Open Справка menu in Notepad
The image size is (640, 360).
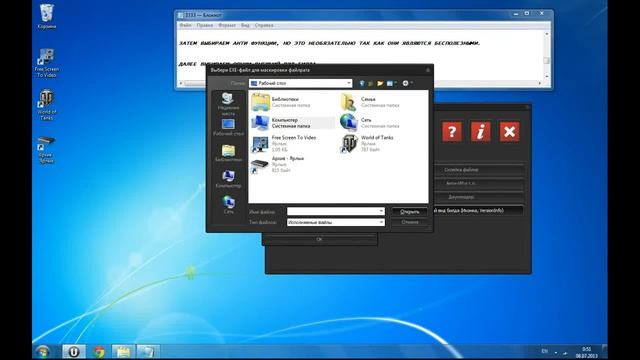coord(264,25)
